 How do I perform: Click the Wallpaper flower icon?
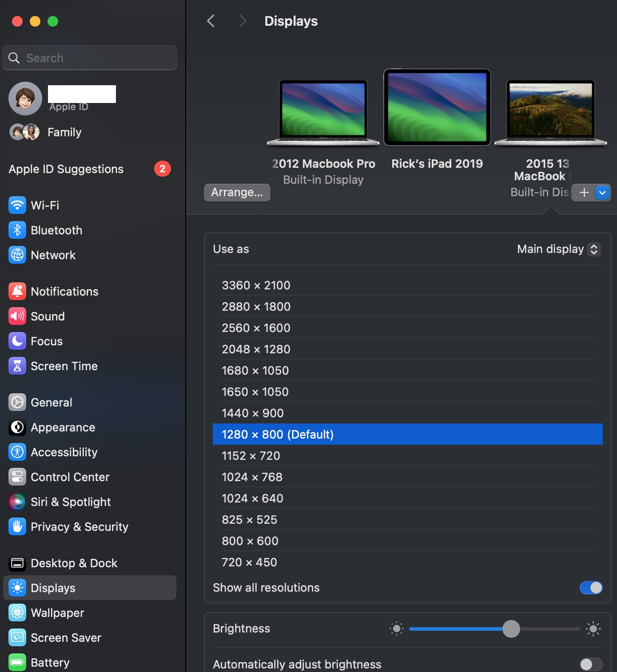click(17, 613)
